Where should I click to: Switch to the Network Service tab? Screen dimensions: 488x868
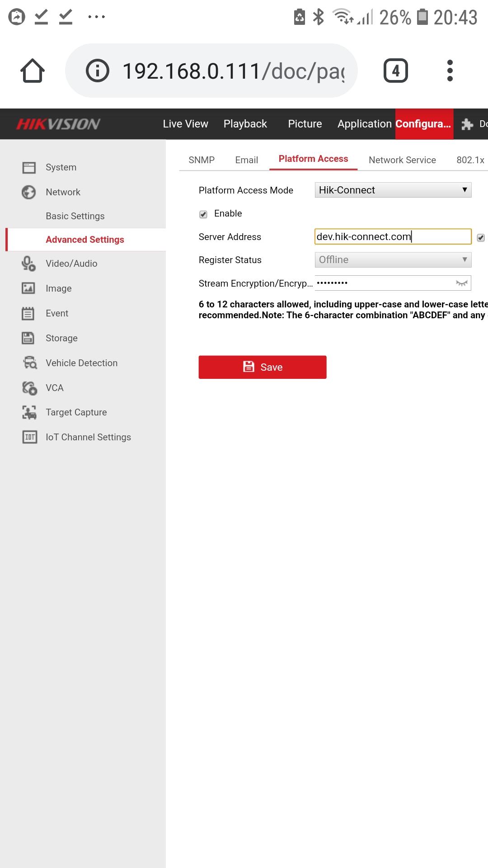tap(402, 160)
